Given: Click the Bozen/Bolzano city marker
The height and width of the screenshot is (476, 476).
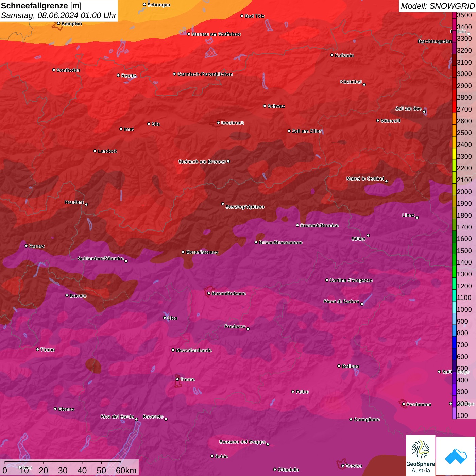Looking at the screenshot, I should coord(209,293).
